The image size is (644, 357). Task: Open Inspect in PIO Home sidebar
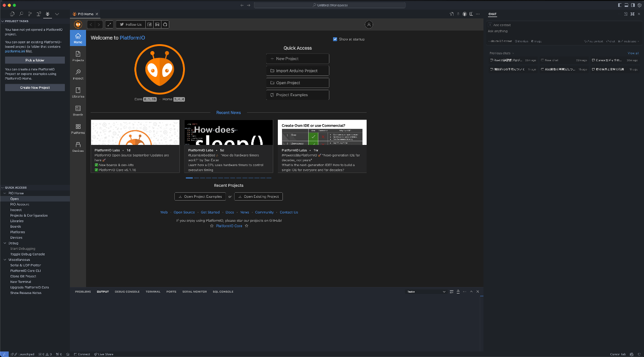(x=78, y=75)
